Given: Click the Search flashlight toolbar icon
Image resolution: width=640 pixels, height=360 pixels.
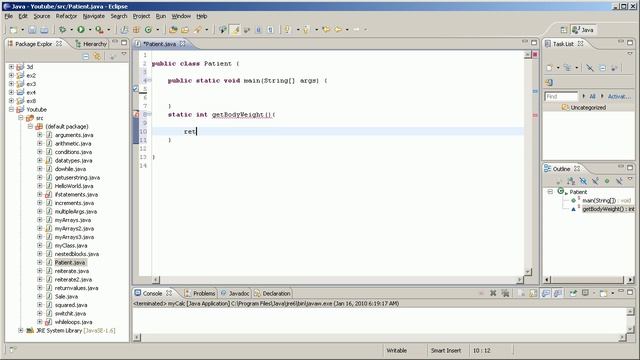Looking at the screenshot, I should 198,30.
